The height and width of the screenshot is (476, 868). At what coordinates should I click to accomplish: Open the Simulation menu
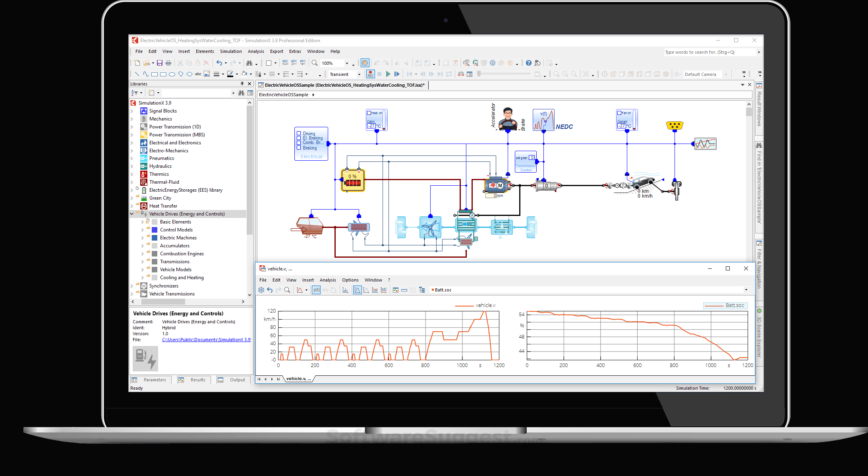[x=231, y=51]
